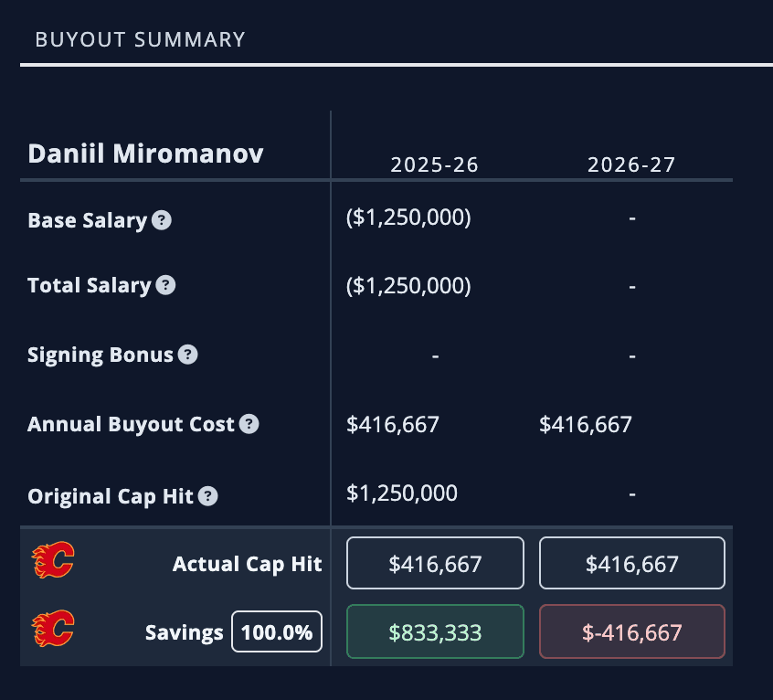Click the Annual Buyout Cost help icon

point(249,424)
